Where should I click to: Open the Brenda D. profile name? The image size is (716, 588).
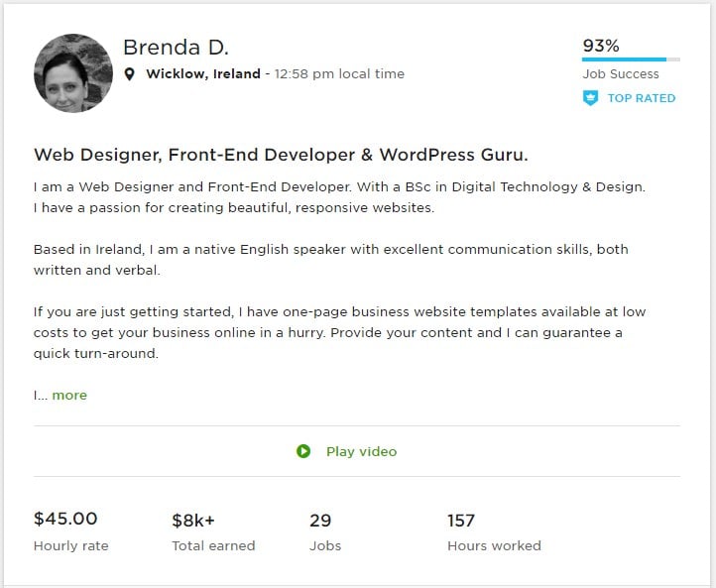[x=176, y=47]
